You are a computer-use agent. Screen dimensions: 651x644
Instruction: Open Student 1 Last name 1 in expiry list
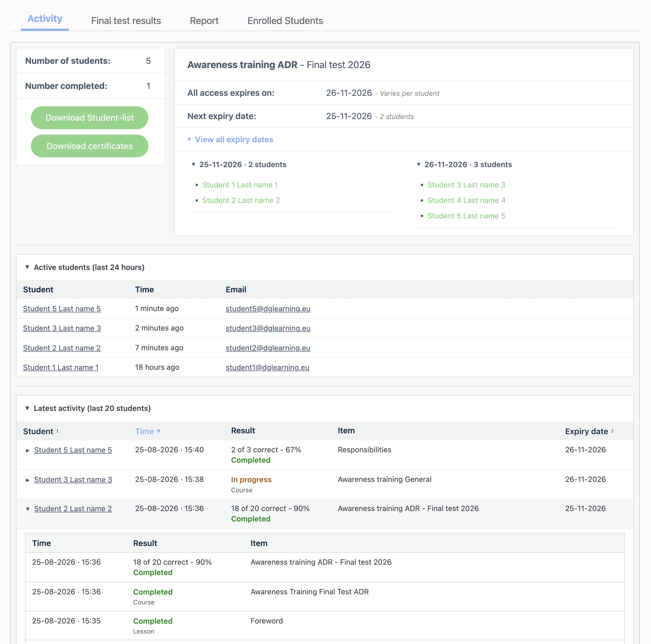(240, 185)
